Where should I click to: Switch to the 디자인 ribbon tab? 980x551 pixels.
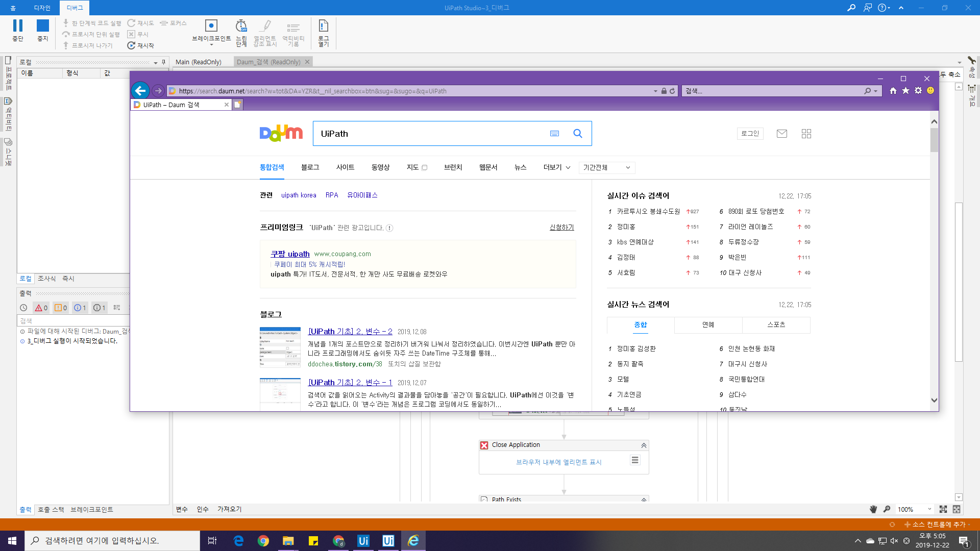pos(42,8)
